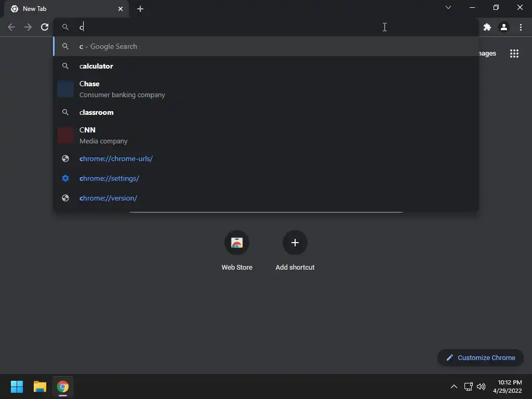Click the Chase logo thumbnail

click(65, 89)
